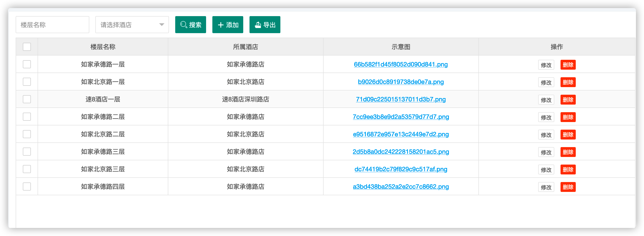
Task: Click 修改 for 如家北京路三层
Action: tap(546, 170)
